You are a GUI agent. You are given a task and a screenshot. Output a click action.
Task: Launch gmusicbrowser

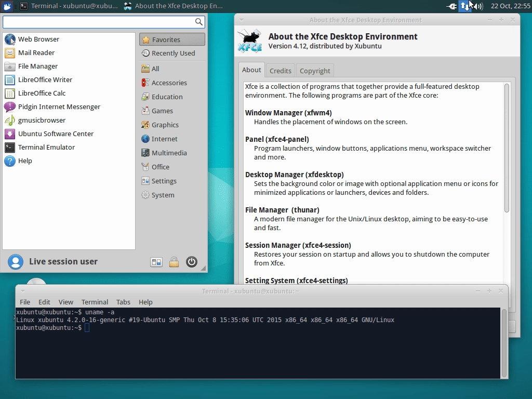click(69, 121)
